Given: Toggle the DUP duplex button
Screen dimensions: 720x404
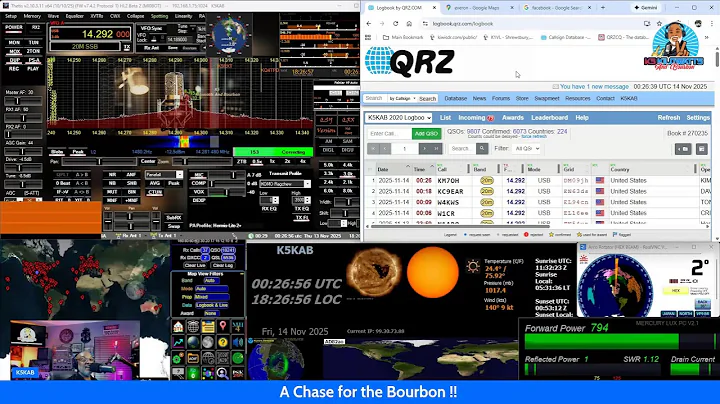Looking at the screenshot, I should coord(15,60).
